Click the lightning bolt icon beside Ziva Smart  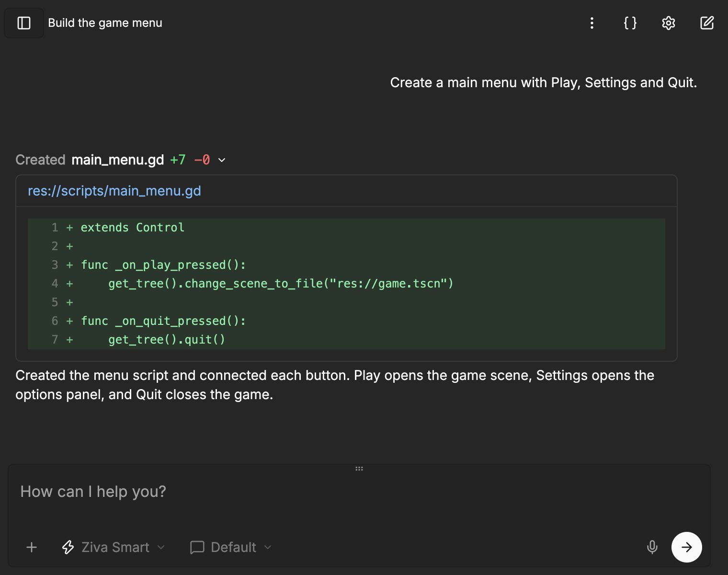tap(68, 547)
